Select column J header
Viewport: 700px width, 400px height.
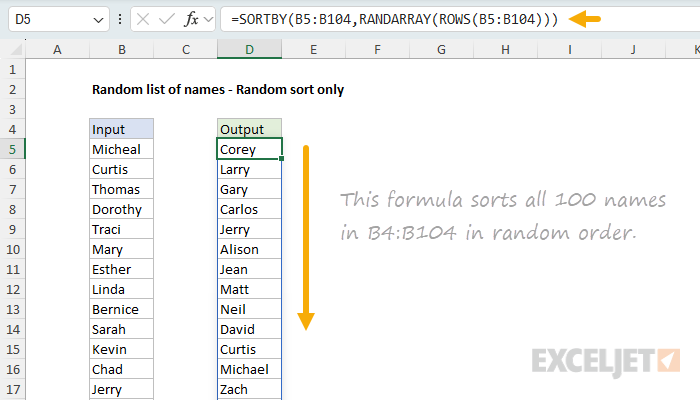tap(633, 49)
